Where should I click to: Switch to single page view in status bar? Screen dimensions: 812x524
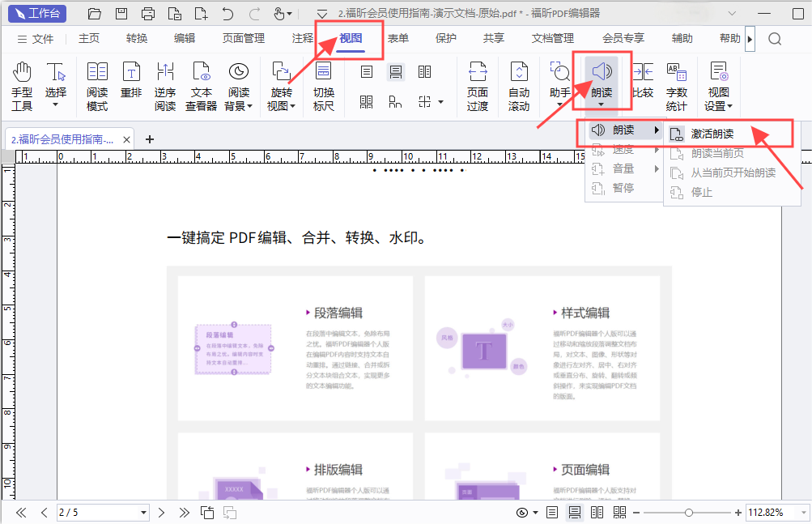point(553,512)
